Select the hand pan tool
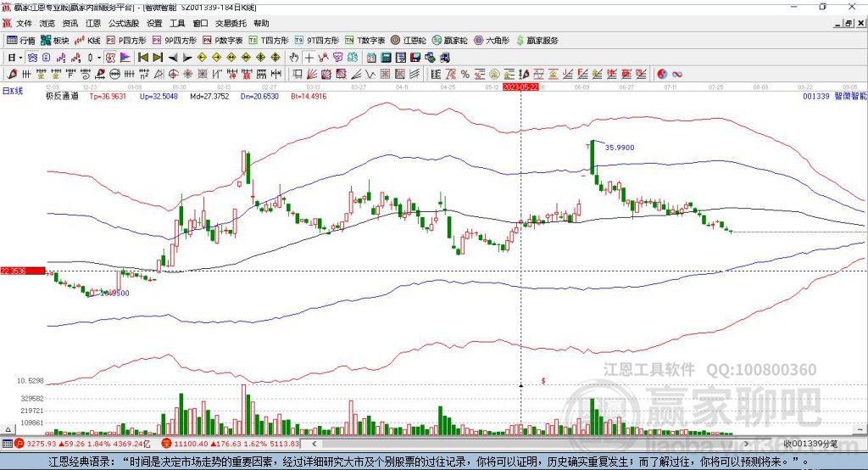 tap(293, 58)
